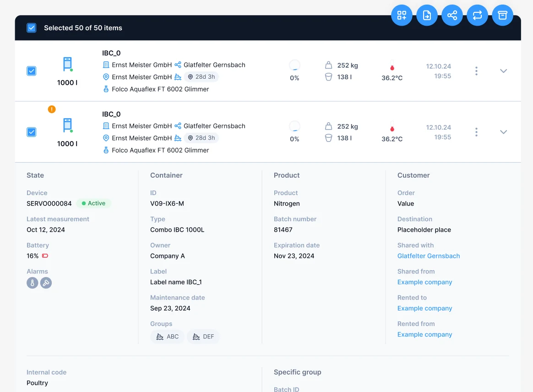Click Placeholder place destination value
The width and height of the screenshot is (533, 392).
[424, 230]
